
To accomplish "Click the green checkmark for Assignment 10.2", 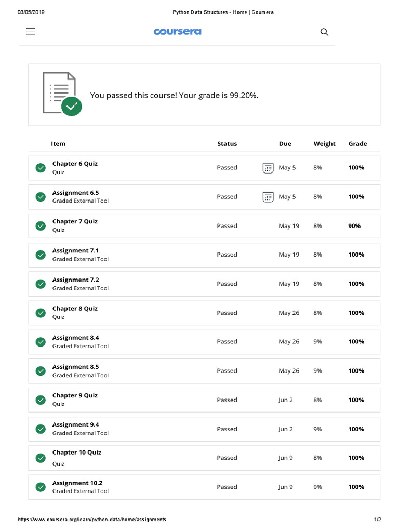I will pos(41,487).
